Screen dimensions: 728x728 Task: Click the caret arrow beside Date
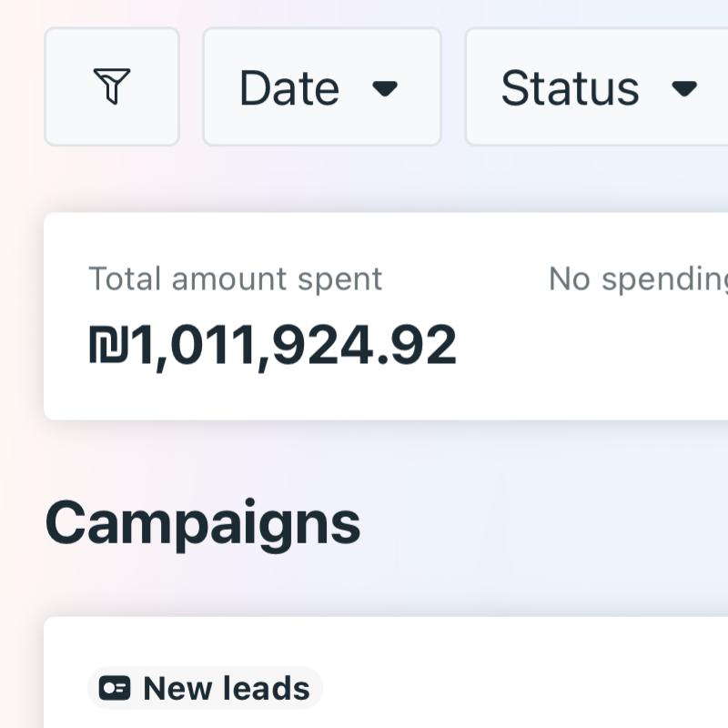[x=386, y=88]
